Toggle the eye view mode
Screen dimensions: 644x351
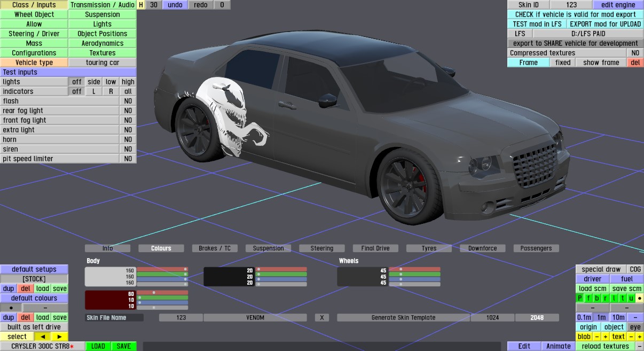coord(635,327)
